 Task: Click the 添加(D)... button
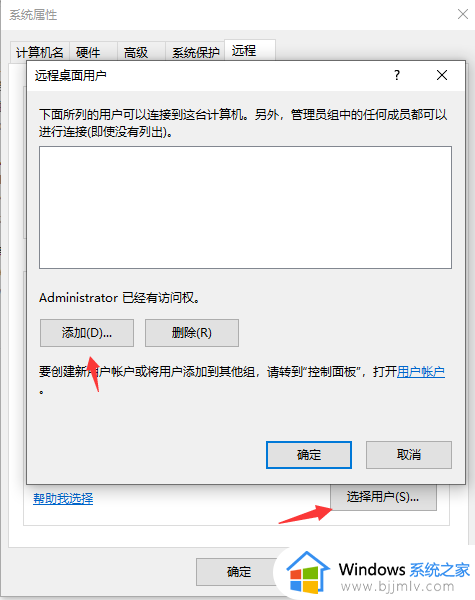(x=87, y=333)
